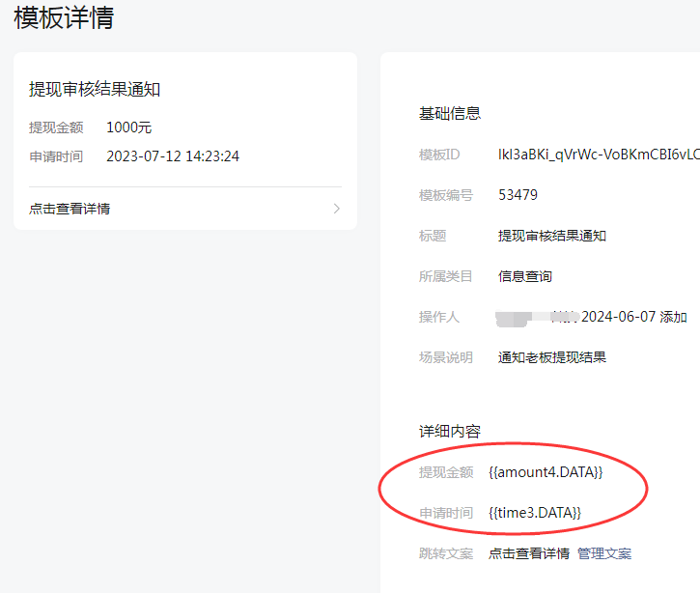Click the 管理文案 link
The image size is (700, 593).
pyautogui.click(x=604, y=553)
